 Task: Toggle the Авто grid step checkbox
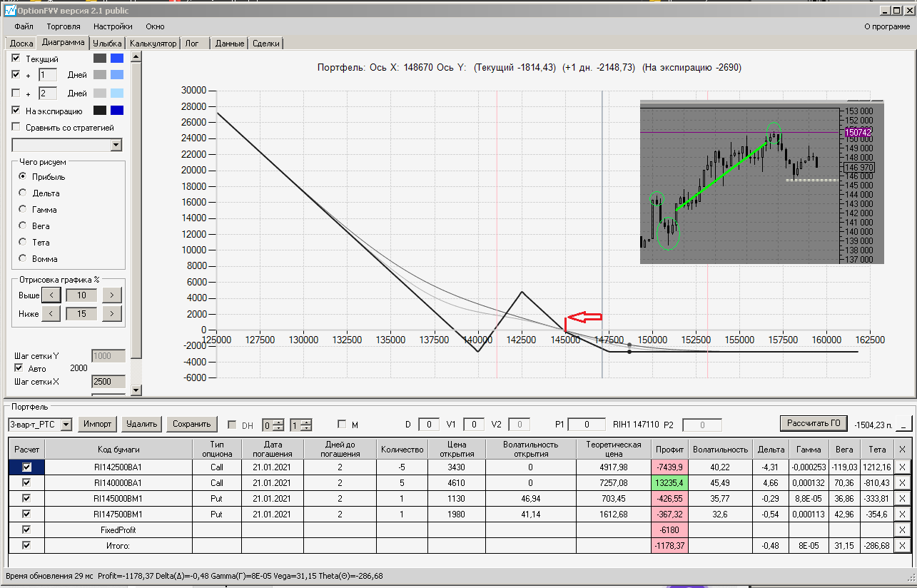click(19, 368)
